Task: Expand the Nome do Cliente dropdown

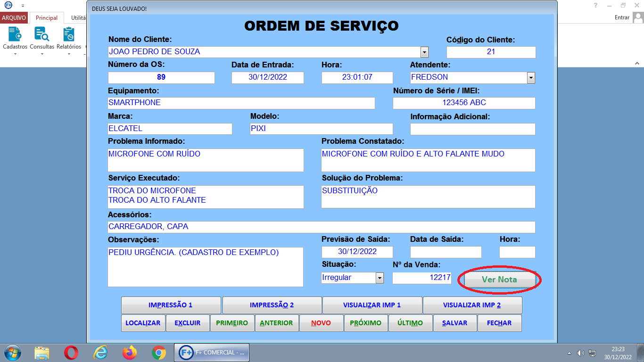Action: 424,52
